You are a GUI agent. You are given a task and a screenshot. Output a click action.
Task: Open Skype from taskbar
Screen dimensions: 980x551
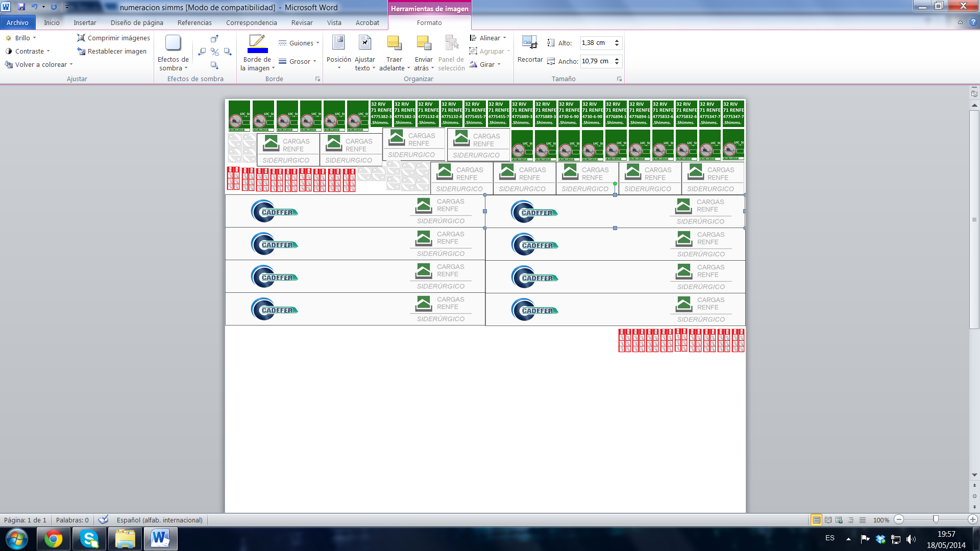(89, 539)
